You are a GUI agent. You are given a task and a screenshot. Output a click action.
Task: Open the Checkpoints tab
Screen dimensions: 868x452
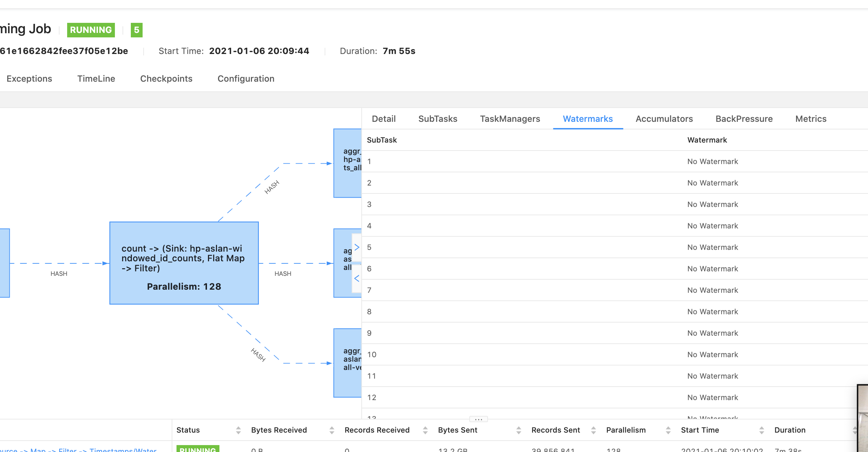point(166,79)
